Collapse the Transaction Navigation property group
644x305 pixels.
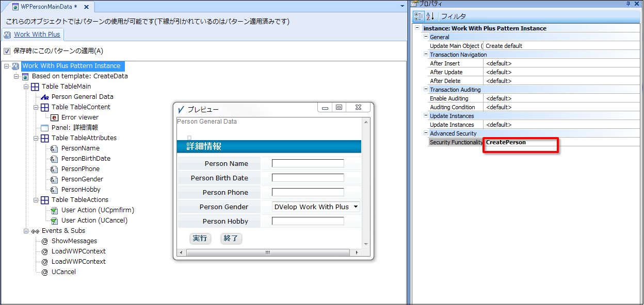[x=426, y=55]
